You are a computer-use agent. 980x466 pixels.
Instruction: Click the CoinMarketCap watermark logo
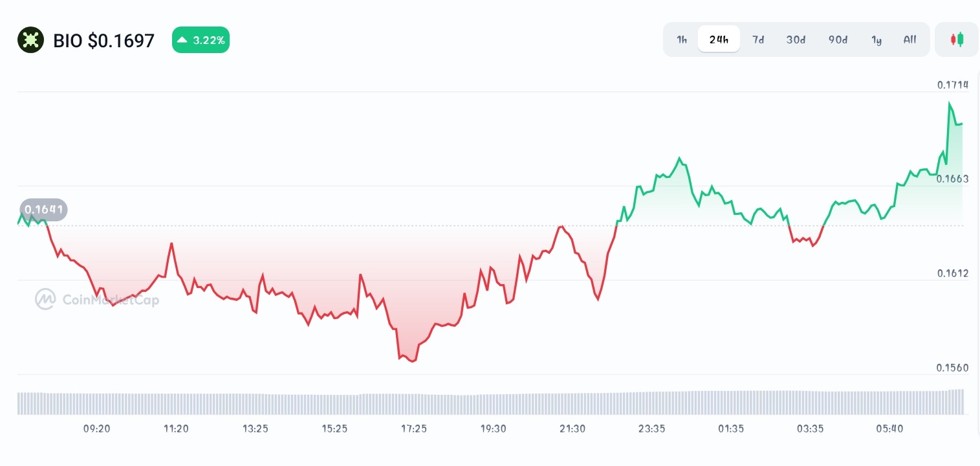[x=97, y=299]
